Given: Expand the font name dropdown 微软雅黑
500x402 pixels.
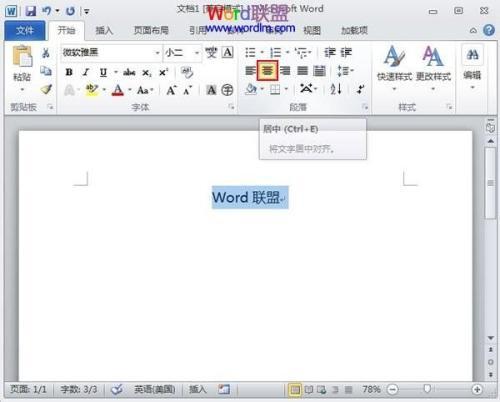Looking at the screenshot, I should 157,53.
